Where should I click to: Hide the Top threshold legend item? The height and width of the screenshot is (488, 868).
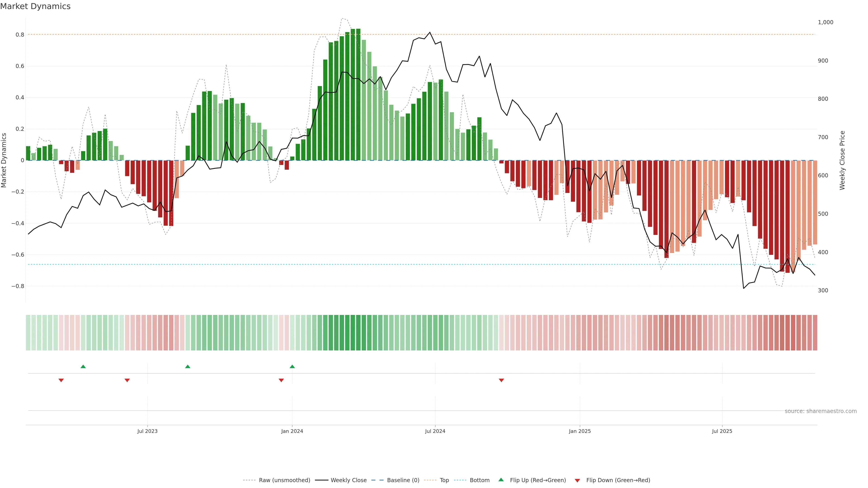(444, 480)
